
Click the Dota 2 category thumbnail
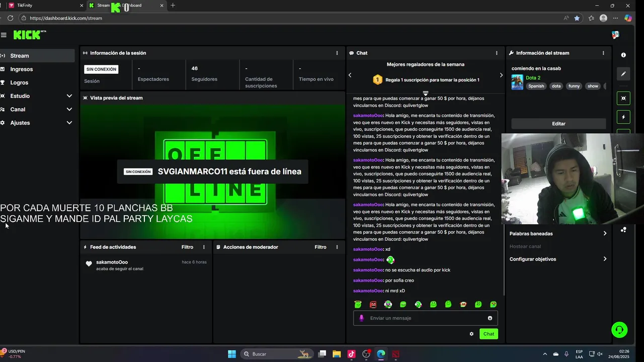pos(517,82)
